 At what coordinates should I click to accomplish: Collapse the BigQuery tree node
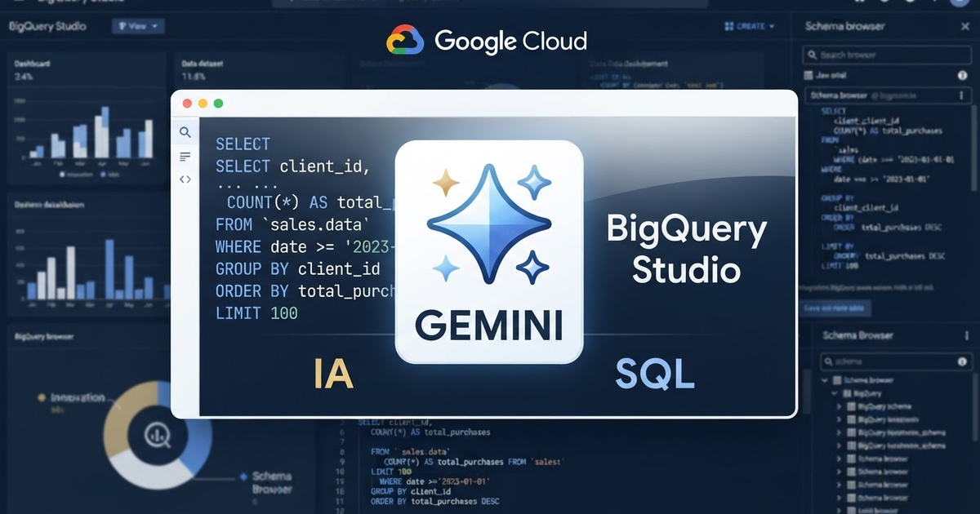click(x=833, y=393)
